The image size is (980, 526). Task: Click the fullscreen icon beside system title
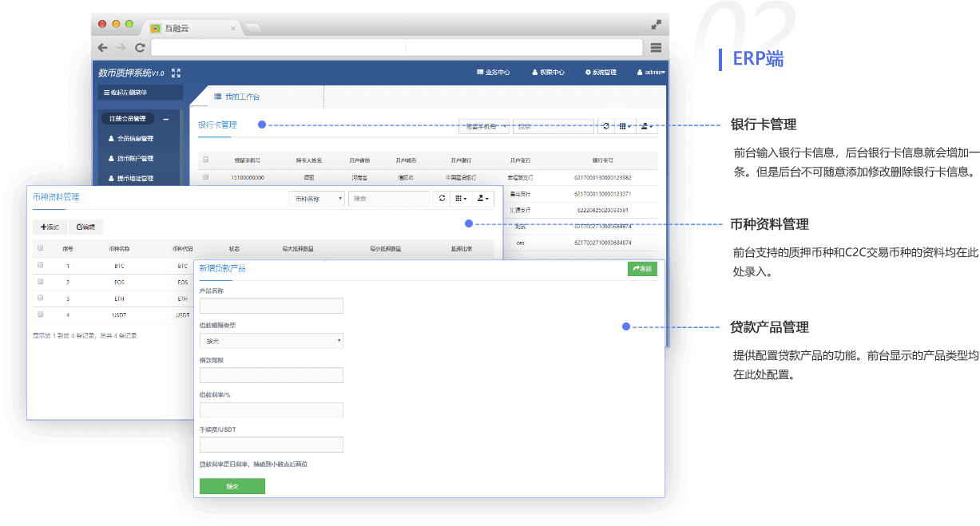176,73
